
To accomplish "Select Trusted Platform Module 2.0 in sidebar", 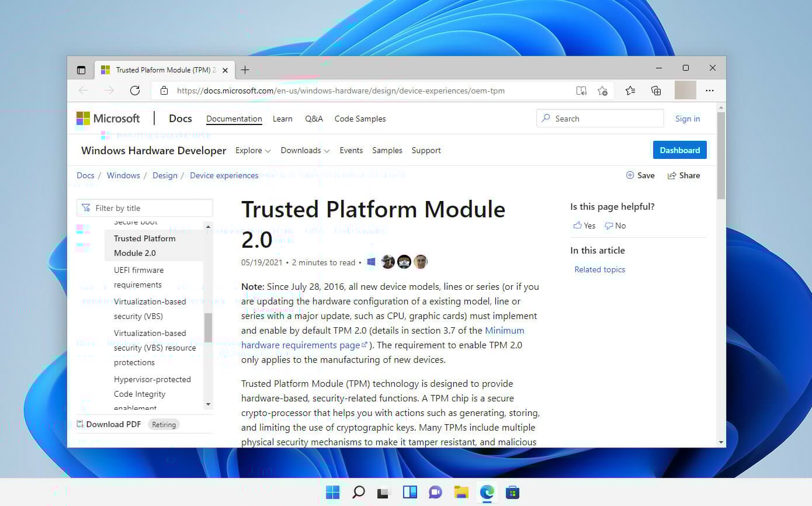I will point(154,245).
